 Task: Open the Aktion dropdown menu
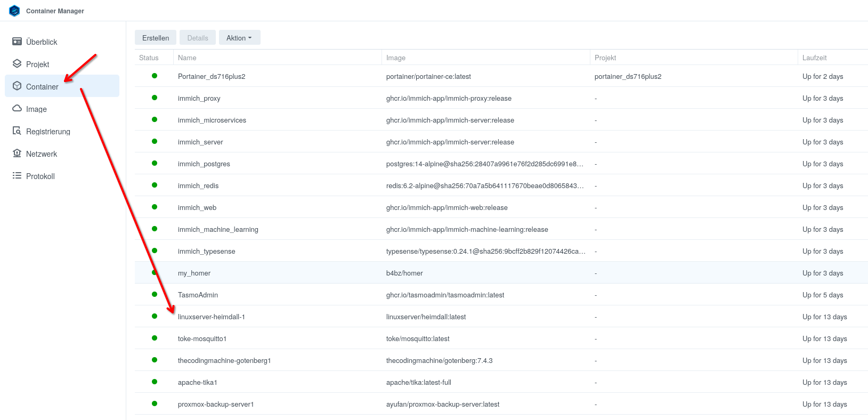click(x=239, y=38)
